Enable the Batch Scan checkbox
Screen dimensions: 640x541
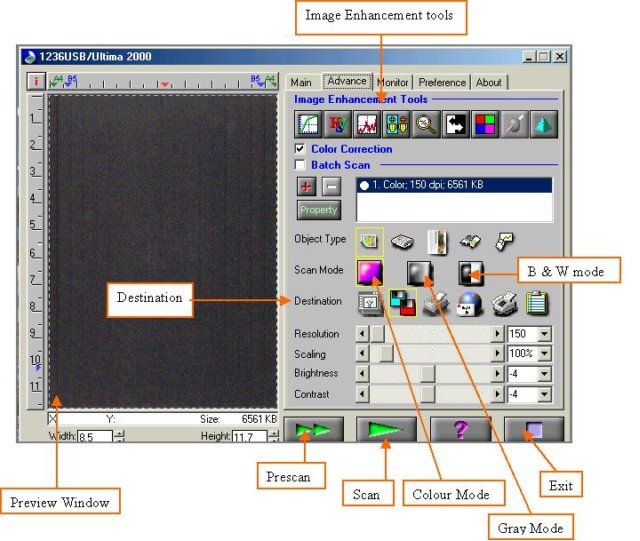300,164
